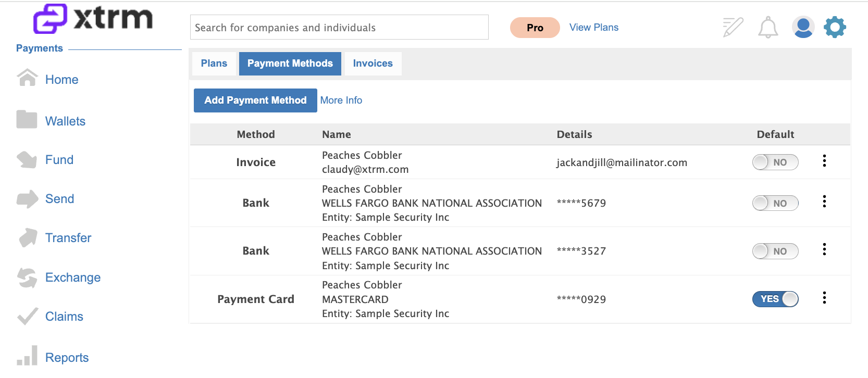Click the Wallets folder icon
The width and height of the screenshot is (868, 378).
pyautogui.click(x=27, y=119)
